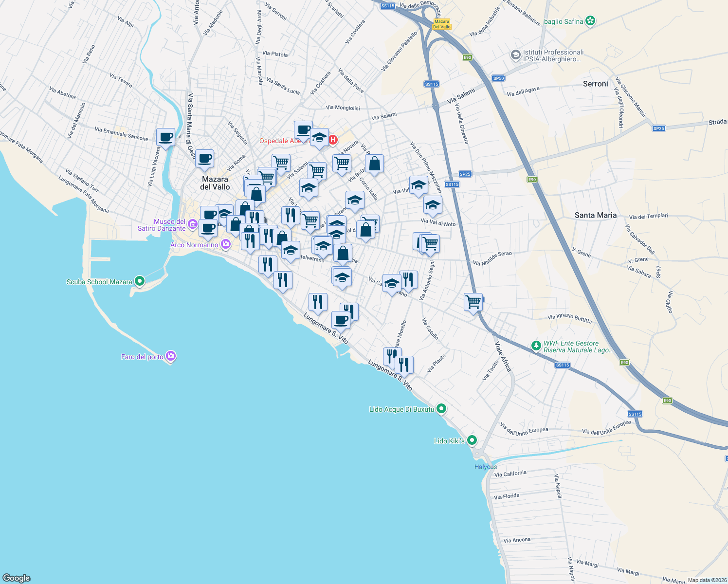Select the Scuba School Mazara label
This screenshot has width=728, height=584.
point(99,282)
